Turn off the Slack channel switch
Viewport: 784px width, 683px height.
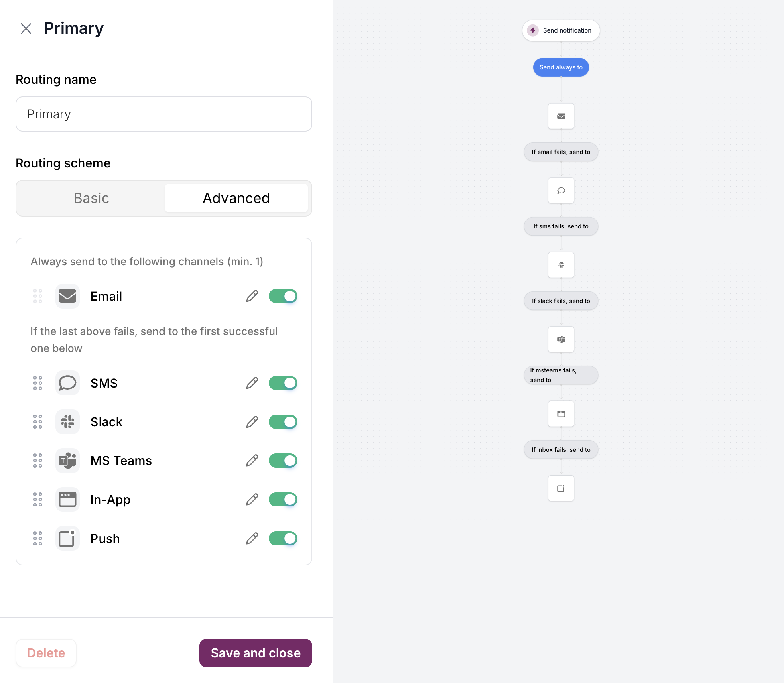click(283, 422)
